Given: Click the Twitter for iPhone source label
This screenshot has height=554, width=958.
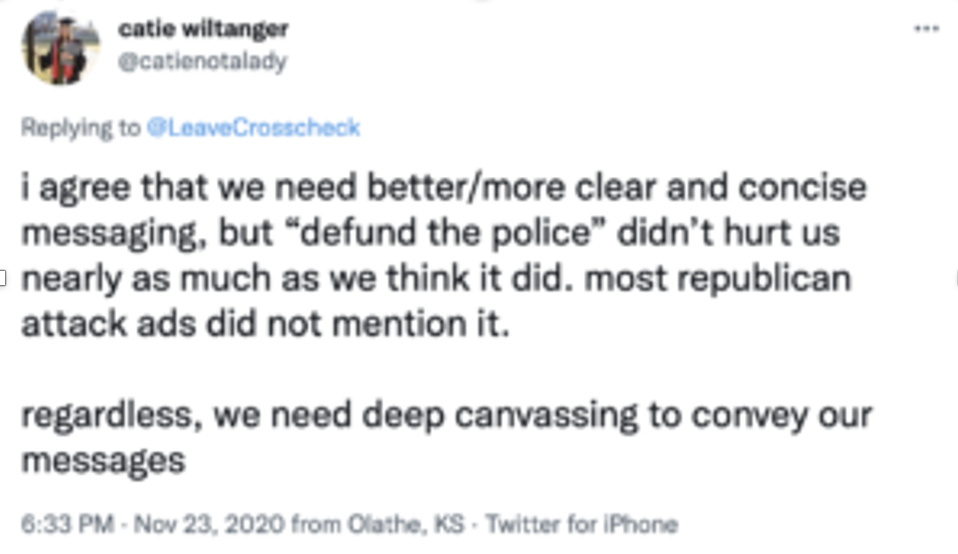Looking at the screenshot, I should tap(581, 524).
